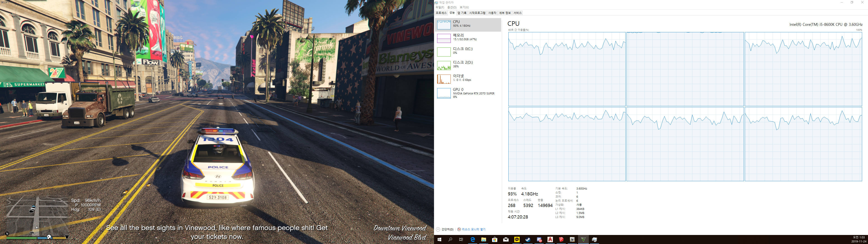The height and width of the screenshot is (244, 868).
Task: Open Discord with the notification badge
Action: pyautogui.click(x=539, y=240)
